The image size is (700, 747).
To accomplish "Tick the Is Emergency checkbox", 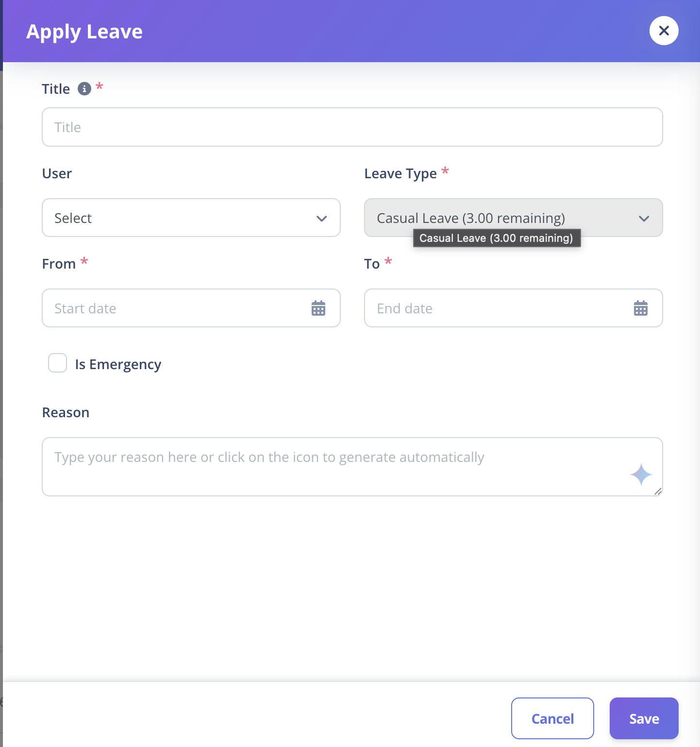I will pos(57,363).
